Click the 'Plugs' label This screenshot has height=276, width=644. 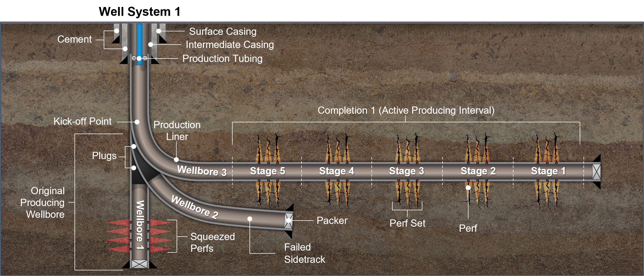(x=104, y=156)
